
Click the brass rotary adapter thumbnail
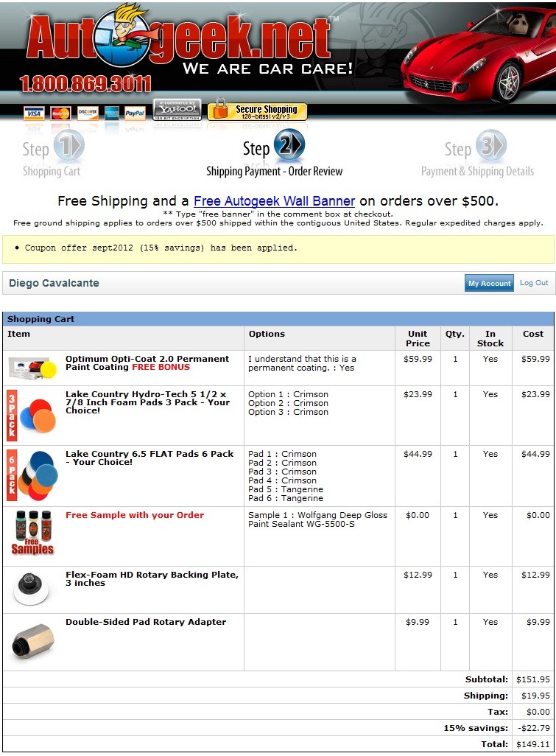point(32,641)
